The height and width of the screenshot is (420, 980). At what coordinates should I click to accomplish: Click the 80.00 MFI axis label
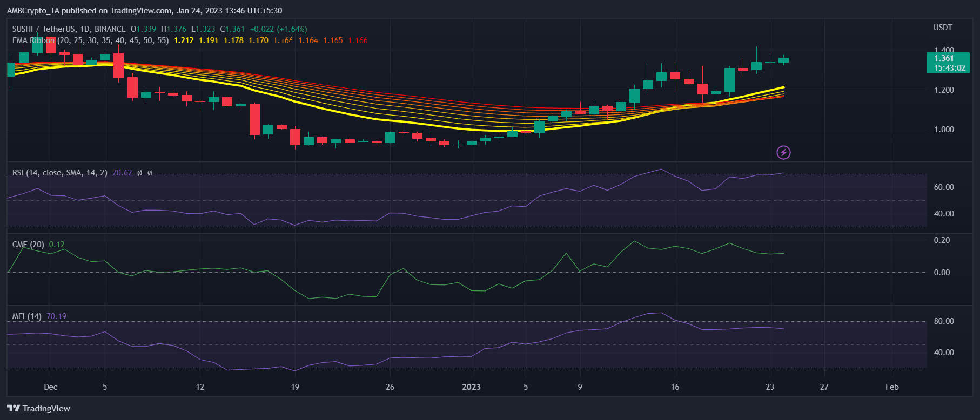[944, 321]
